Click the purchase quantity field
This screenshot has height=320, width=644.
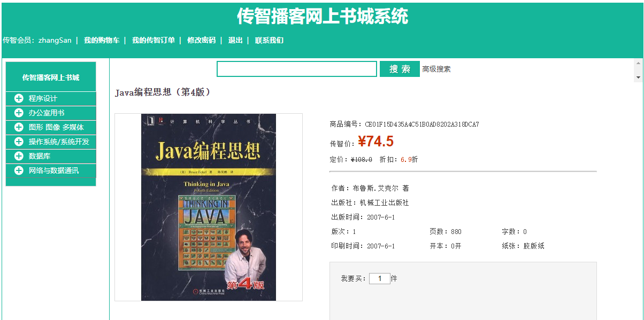coord(380,278)
